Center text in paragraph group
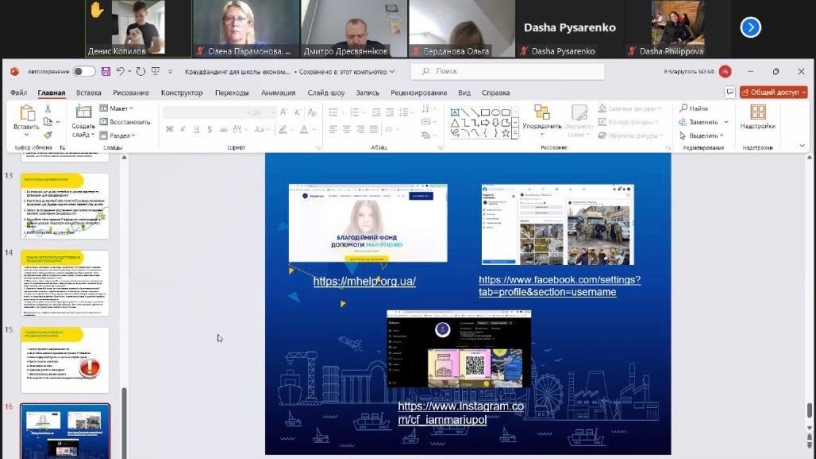The image size is (816, 459). [347, 129]
